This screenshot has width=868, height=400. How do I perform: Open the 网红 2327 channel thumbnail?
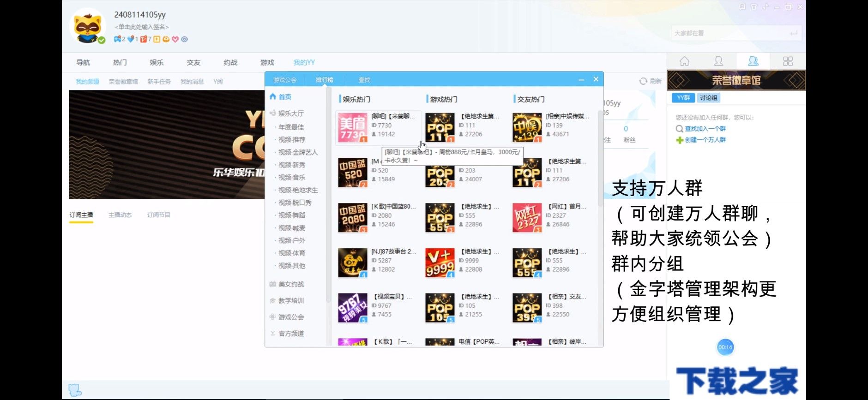tap(527, 217)
